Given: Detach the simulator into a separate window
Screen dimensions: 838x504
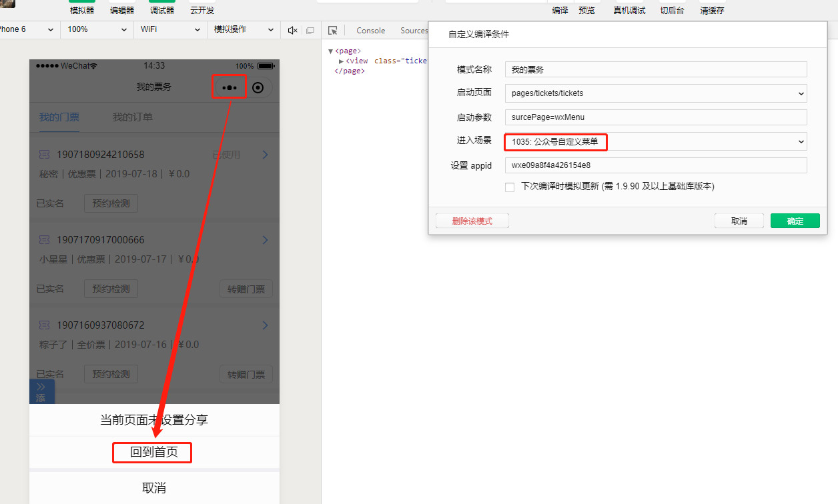Looking at the screenshot, I should [x=310, y=30].
